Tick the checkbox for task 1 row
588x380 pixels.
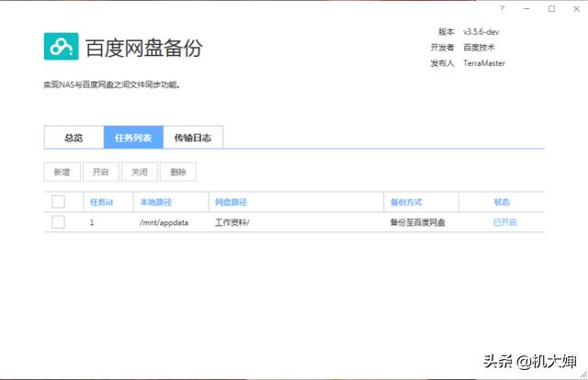(58, 222)
